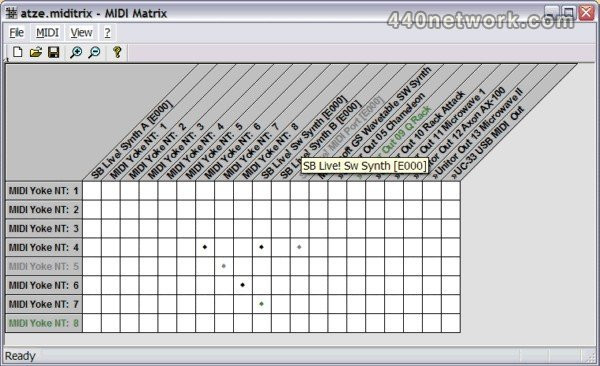Zoom out using the magnifier minus icon

(x=94, y=52)
